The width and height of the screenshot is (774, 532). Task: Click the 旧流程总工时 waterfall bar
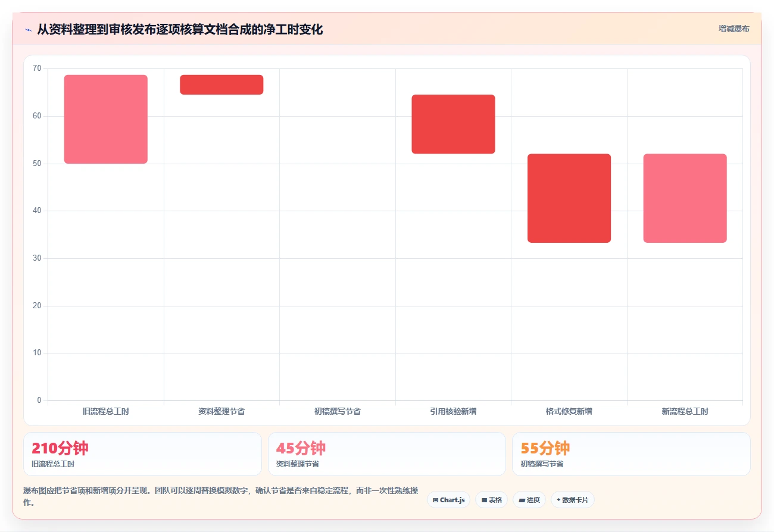tap(106, 119)
